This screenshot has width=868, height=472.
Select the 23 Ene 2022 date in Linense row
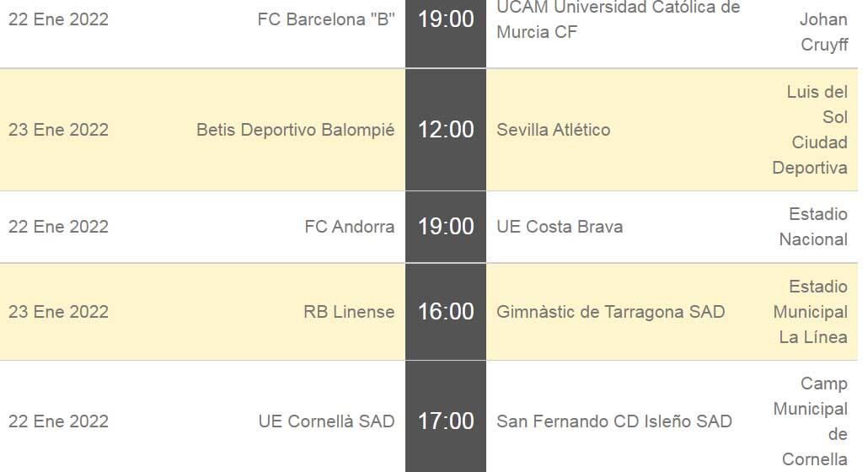58,312
